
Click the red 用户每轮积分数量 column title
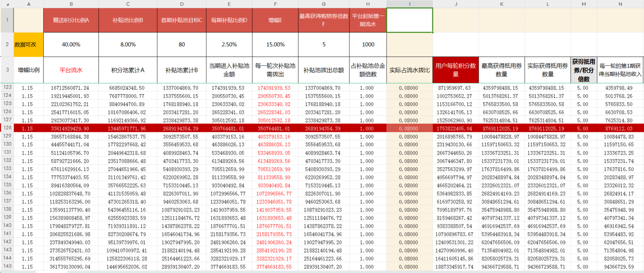point(456,70)
